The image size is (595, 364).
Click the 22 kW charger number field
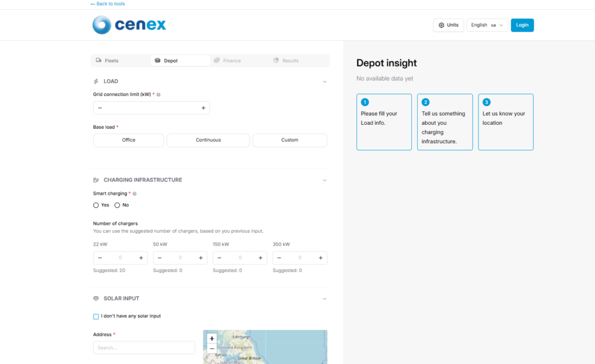pyautogui.click(x=120, y=258)
